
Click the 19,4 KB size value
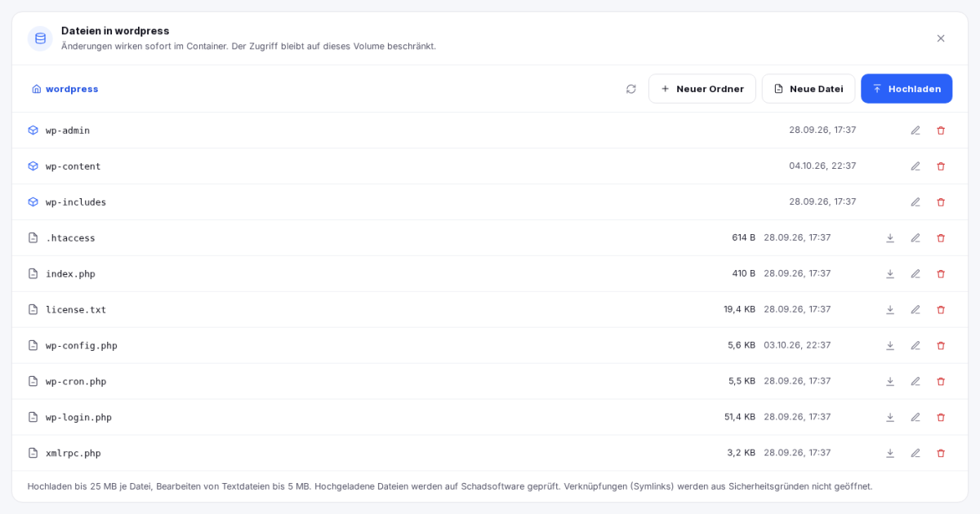[739, 310]
